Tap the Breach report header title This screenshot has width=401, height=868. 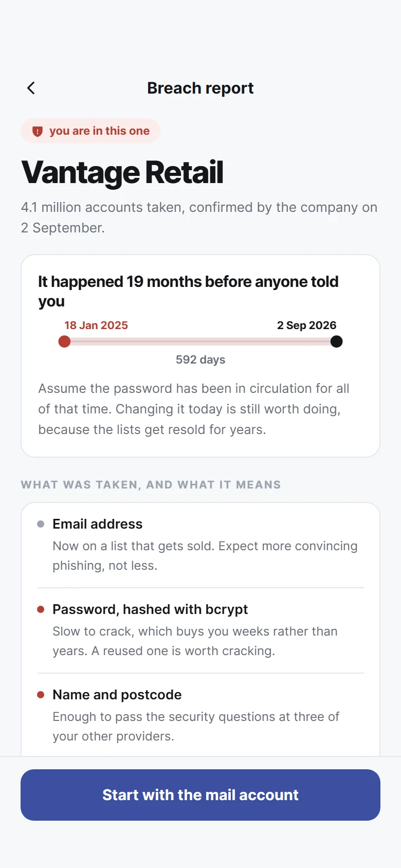coord(200,88)
